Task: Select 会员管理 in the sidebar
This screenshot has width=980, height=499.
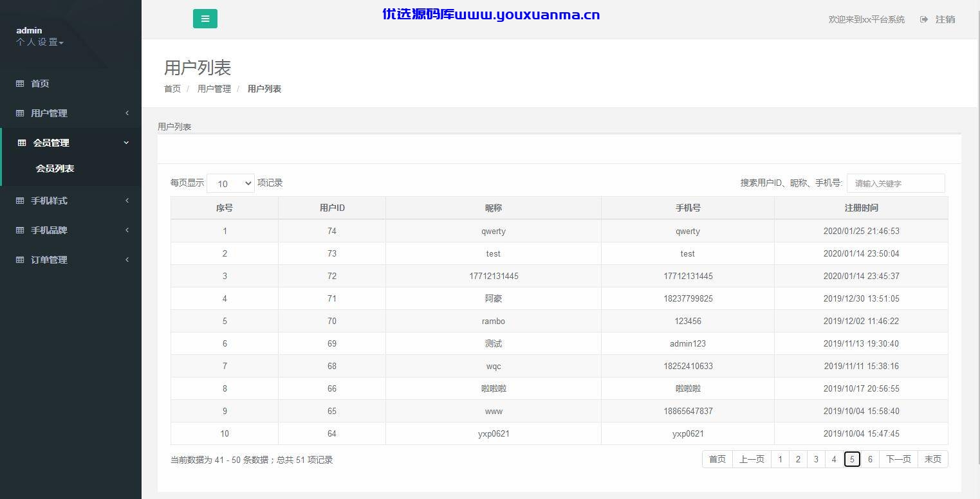Action: (x=51, y=143)
